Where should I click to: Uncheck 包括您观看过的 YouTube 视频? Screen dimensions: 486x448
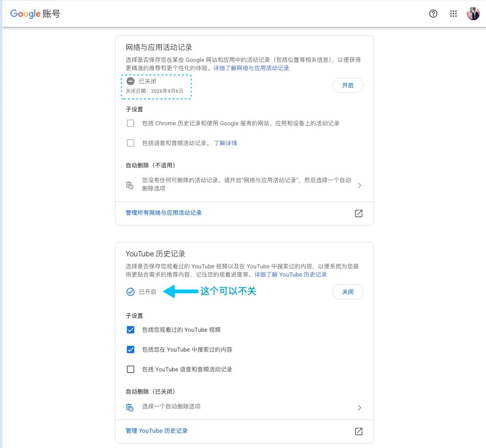pos(131,330)
